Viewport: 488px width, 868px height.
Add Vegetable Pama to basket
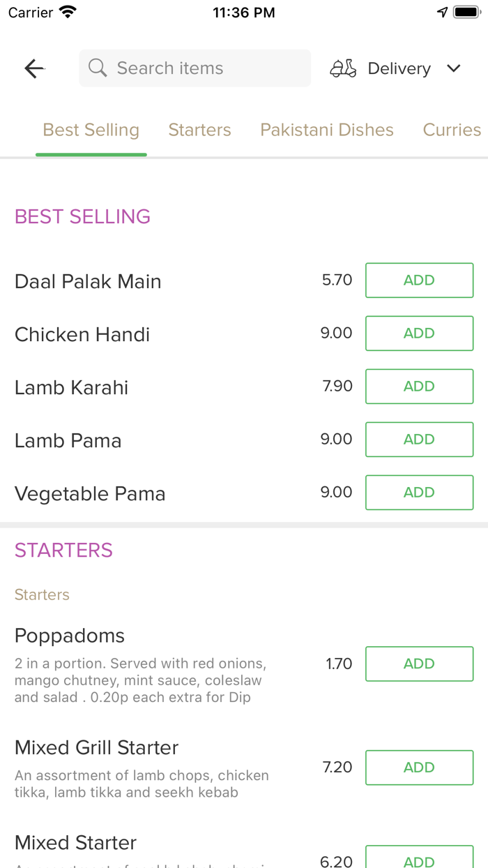(x=419, y=493)
